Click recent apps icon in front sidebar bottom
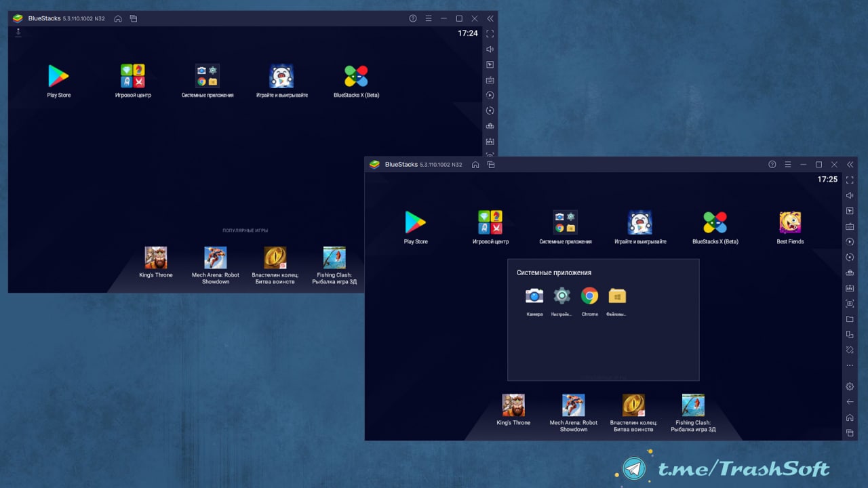Image resolution: width=868 pixels, height=488 pixels. coord(850,433)
